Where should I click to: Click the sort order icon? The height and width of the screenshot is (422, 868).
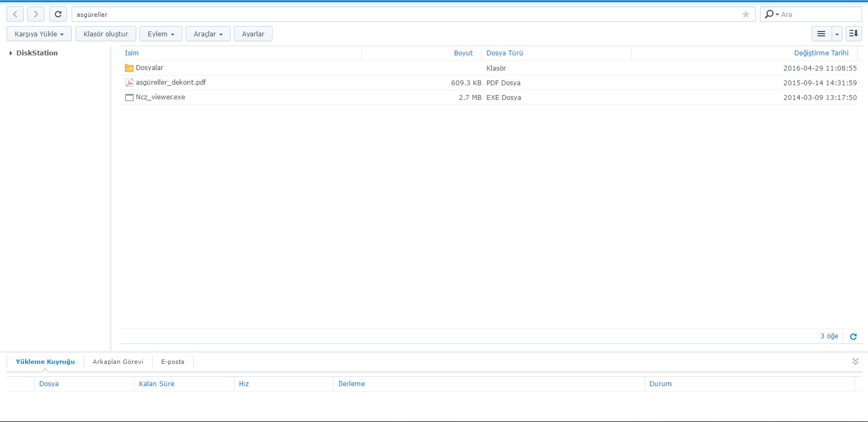[853, 34]
